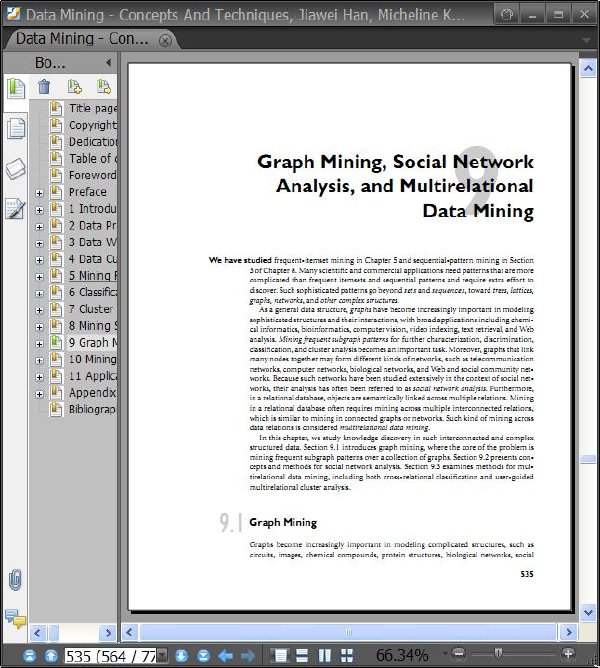The height and width of the screenshot is (668, 600).
Task: Switch to continuous page view mode
Action: coord(302,655)
